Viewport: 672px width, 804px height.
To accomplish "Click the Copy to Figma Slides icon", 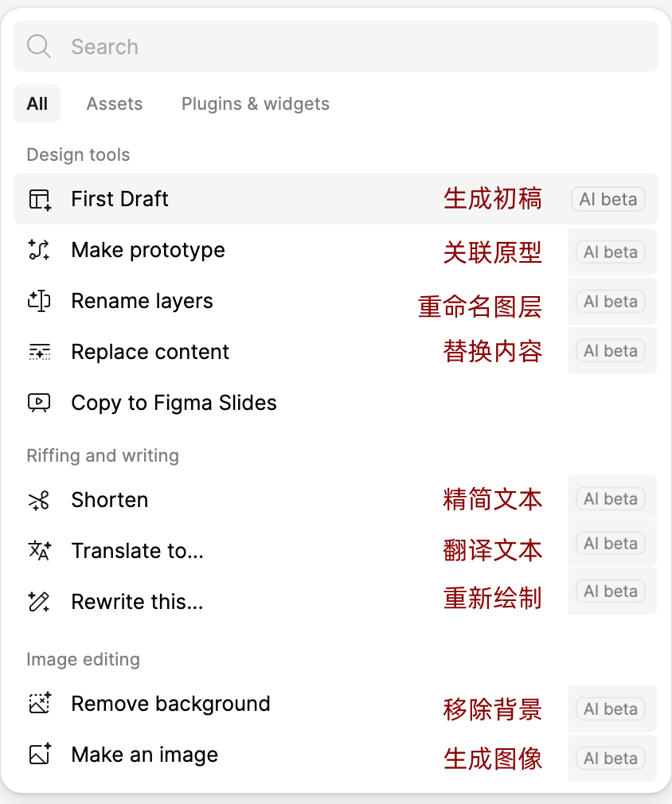I will click(x=40, y=403).
